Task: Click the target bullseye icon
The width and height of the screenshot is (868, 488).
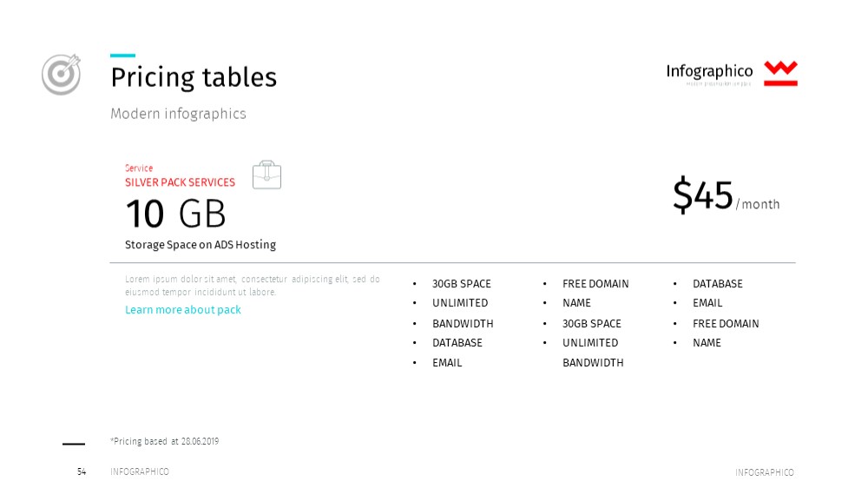Action: (x=62, y=74)
